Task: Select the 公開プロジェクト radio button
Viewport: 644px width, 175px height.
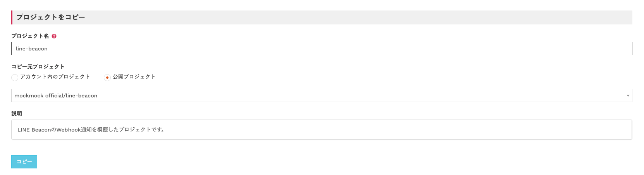Action: tap(107, 77)
